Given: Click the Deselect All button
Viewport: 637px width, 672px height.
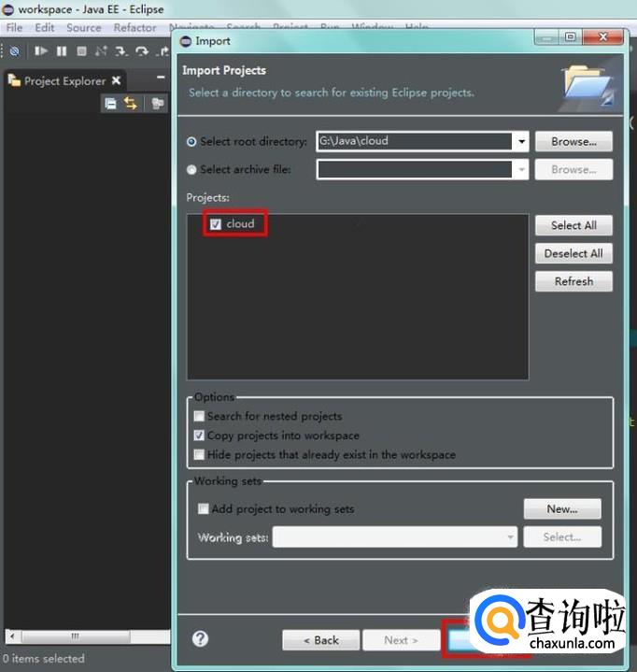Looking at the screenshot, I should [x=573, y=253].
